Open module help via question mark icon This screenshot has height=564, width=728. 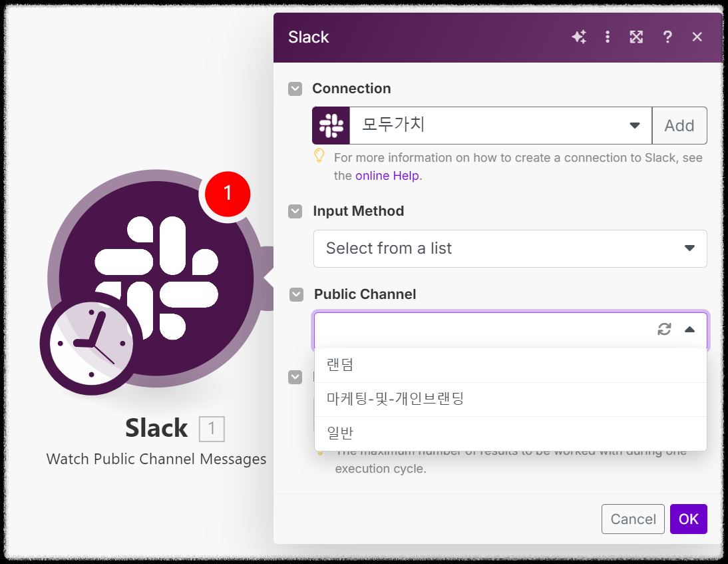[667, 37]
